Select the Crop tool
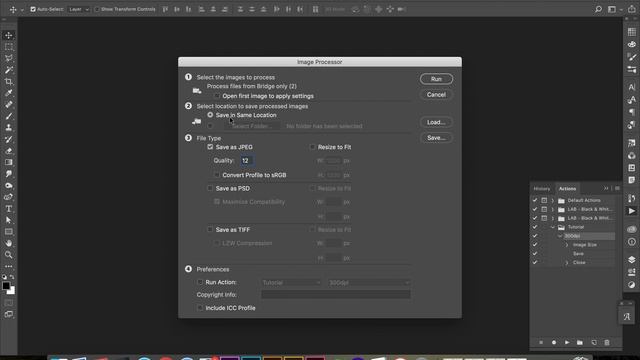The width and height of the screenshot is (640, 360). point(9,82)
